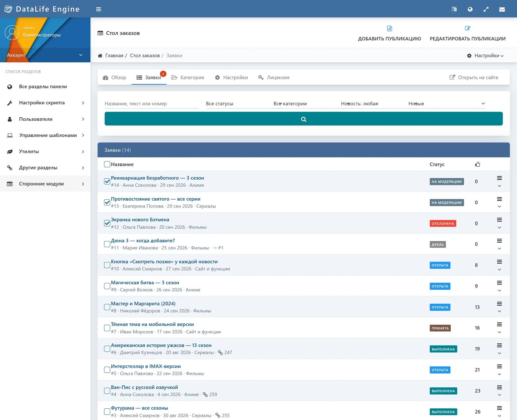Tick the select-all checkbox beside Название
Image resolution: width=517 pixels, height=420 pixels.
point(107,164)
